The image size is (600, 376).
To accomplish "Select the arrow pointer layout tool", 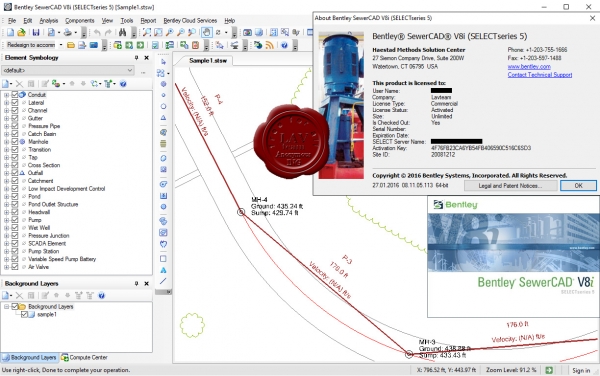I will 163,62.
